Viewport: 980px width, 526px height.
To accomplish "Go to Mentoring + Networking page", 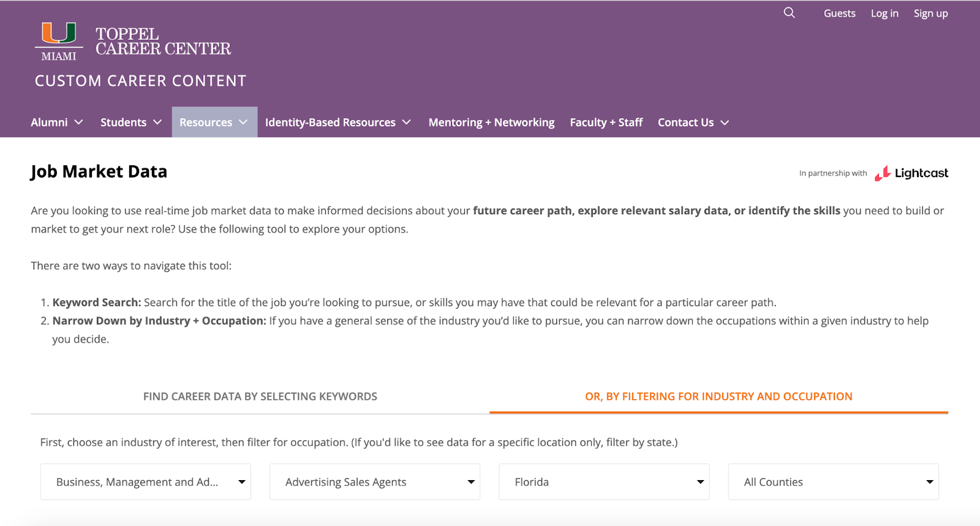I will coord(491,122).
